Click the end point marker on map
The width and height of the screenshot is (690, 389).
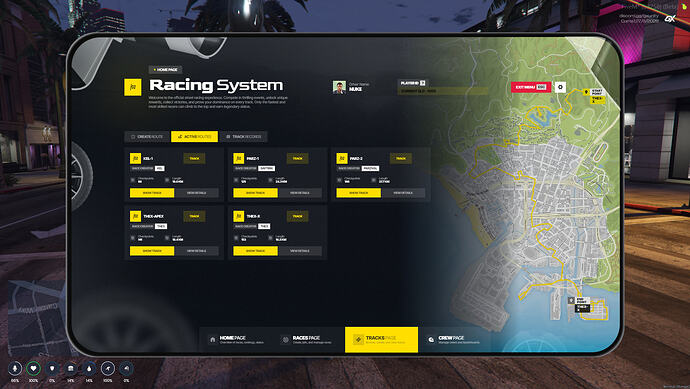(x=571, y=300)
